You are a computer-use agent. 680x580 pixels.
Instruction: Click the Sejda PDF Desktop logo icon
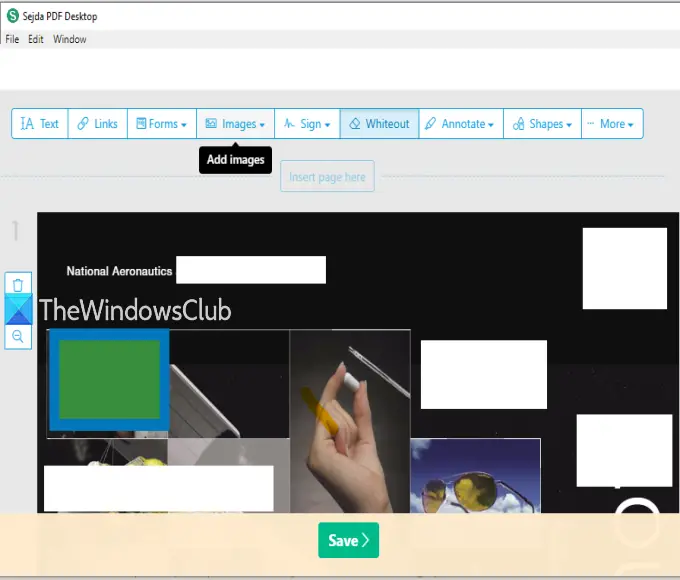click(13, 16)
